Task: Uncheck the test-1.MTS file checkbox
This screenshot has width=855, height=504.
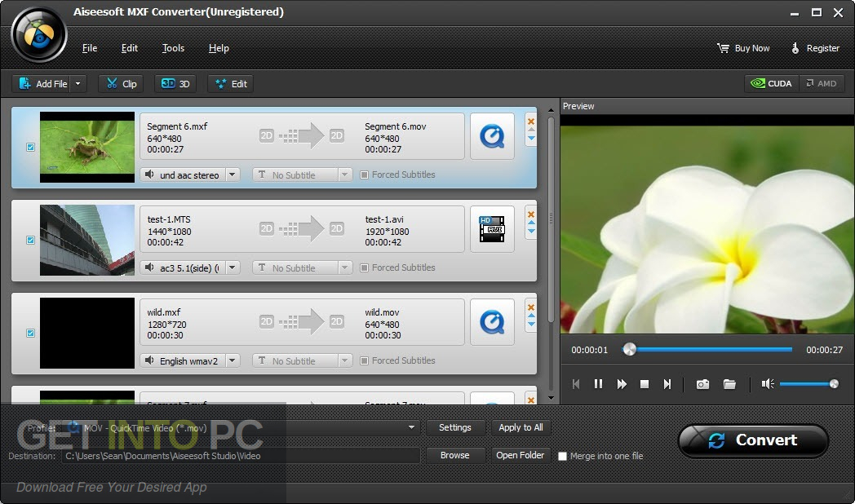Action: click(30, 240)
